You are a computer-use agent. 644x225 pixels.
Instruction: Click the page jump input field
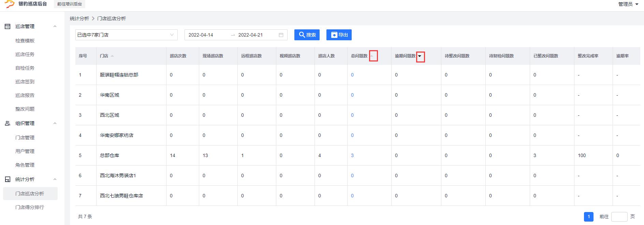pyautogui.click(x=619, y=216)
